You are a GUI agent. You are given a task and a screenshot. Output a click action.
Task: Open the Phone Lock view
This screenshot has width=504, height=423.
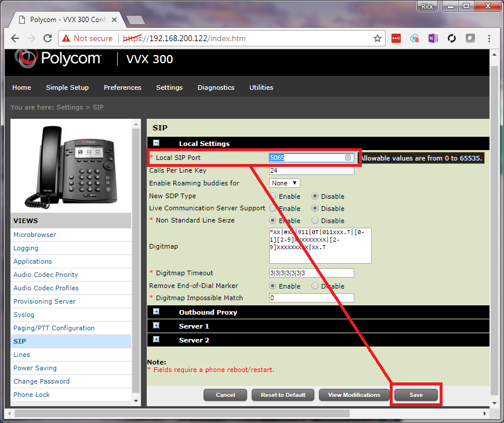pyautogui.click(x=31, y=395)
